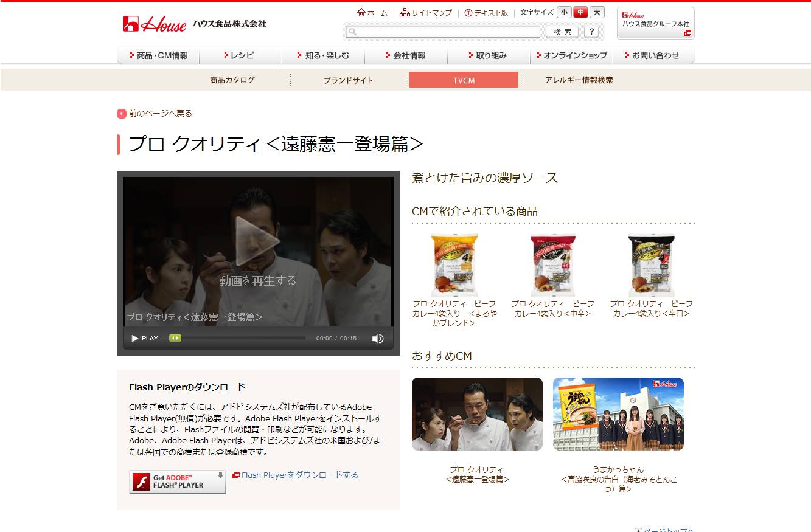Click the 辛口 beef curry product image
The image size is (811, 532).
(652, 265)
